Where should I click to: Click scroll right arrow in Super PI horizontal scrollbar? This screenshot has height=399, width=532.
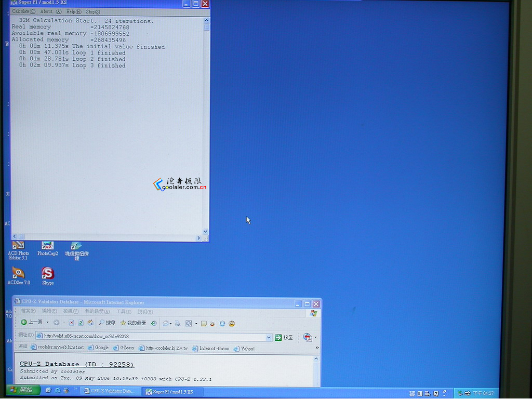tap(199, 238)
